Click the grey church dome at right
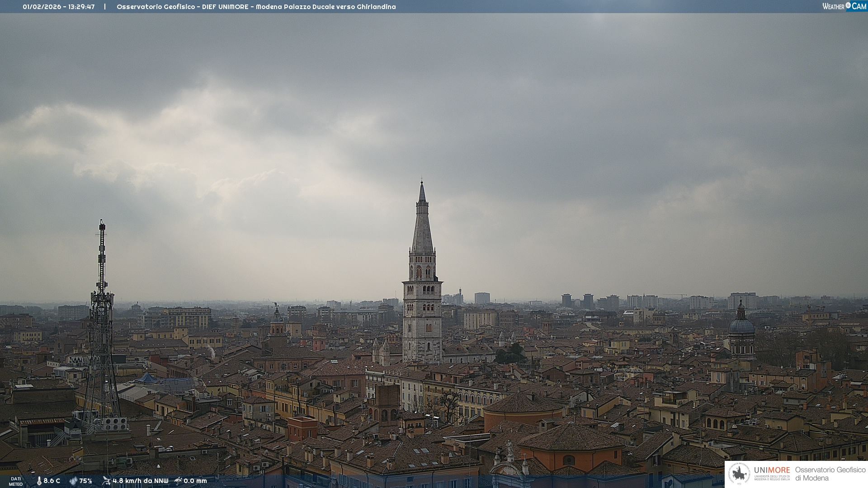 coord(741,325)
